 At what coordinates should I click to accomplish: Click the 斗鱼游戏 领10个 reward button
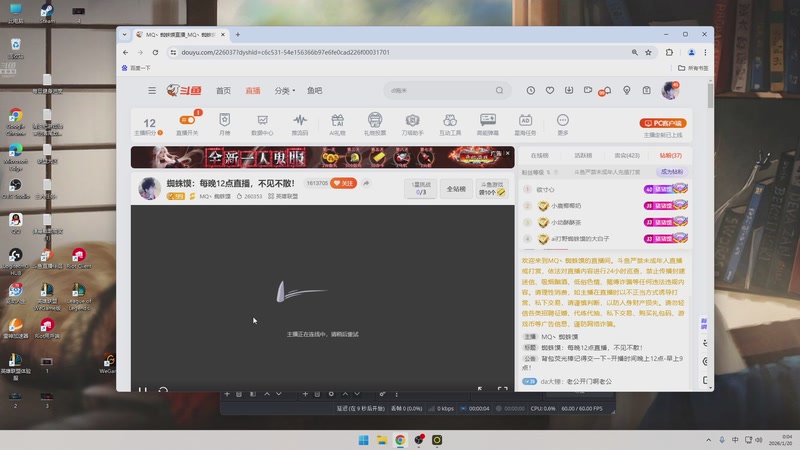[492, 189]
